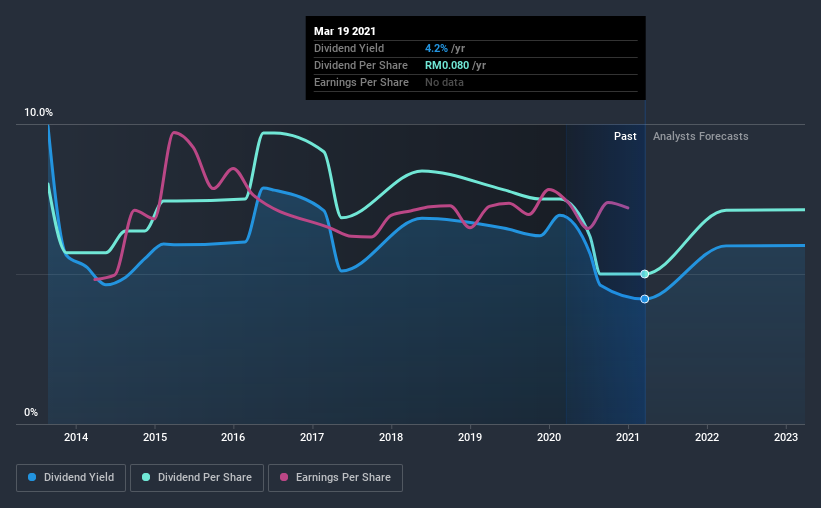Toggle the Dividend Yield legend button
Image resolution: width=821 pixels, height=508 pixels.
coord(71,478)
